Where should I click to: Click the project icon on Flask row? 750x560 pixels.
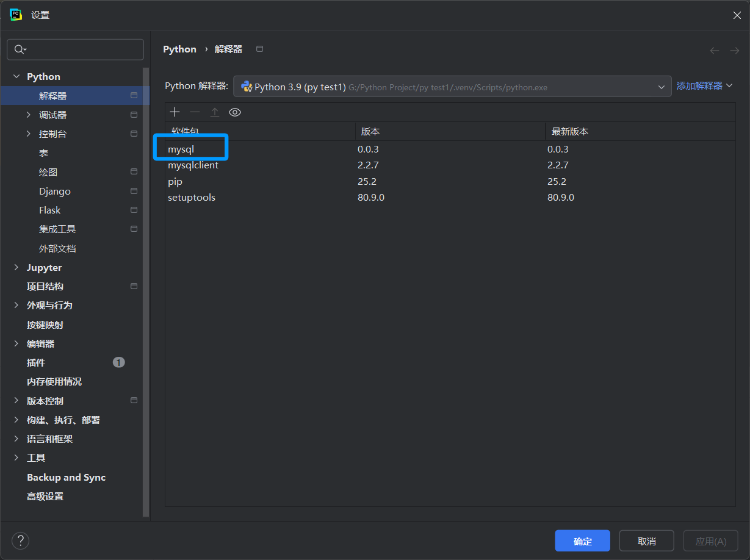click(x=134, y=210)
